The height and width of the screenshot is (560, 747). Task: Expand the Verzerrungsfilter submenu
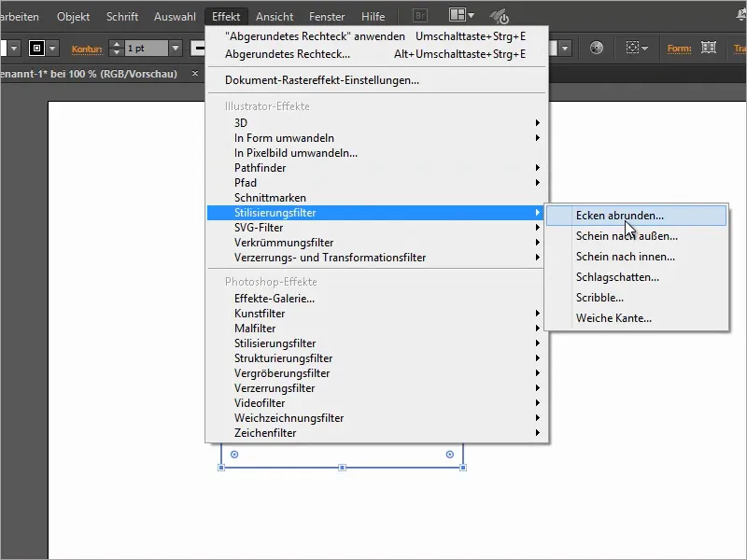click(x=376, y=388)
